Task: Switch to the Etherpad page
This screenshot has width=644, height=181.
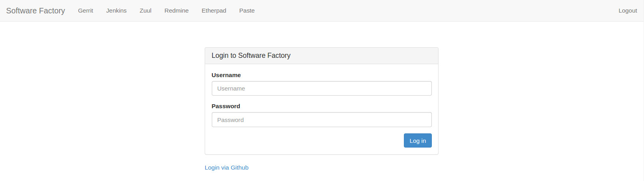Action: (214, 11)
